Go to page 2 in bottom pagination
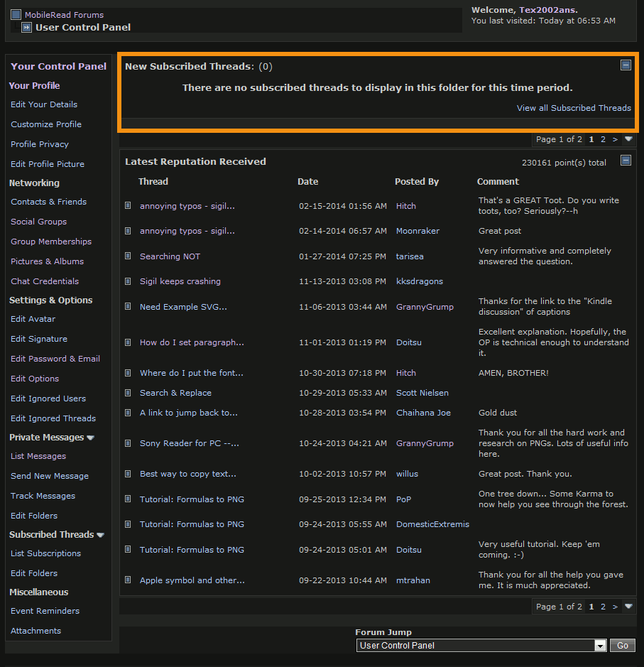 coord(604,607)
